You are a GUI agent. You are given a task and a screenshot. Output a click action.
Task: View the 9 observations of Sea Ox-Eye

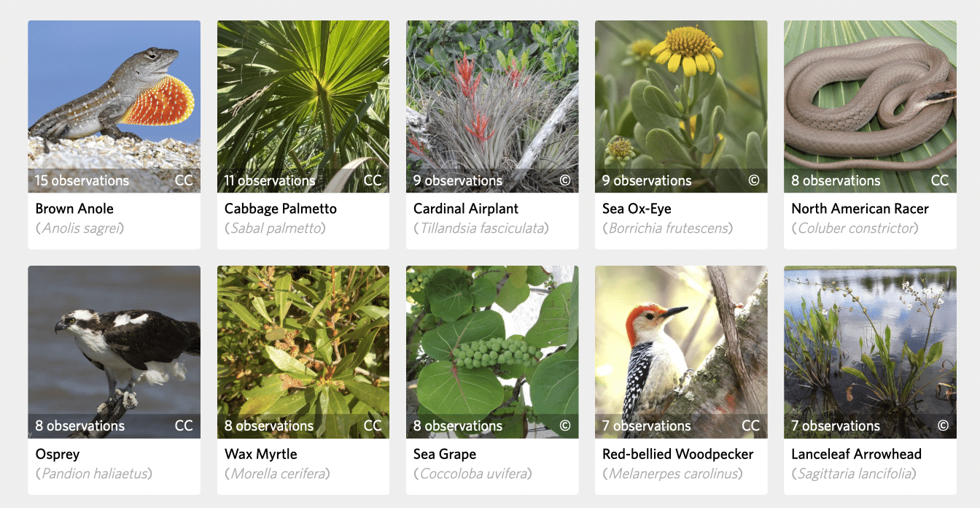pos(647,180)
